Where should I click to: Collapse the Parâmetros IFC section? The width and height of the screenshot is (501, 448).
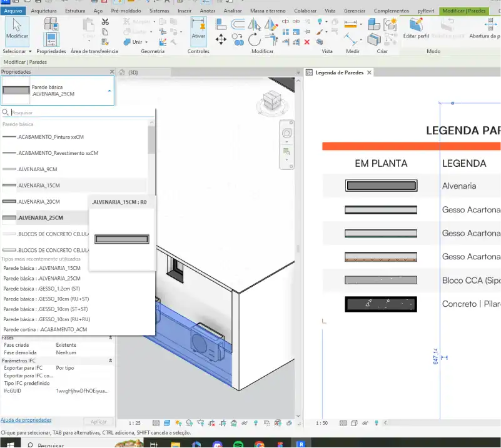pos(111,361)
